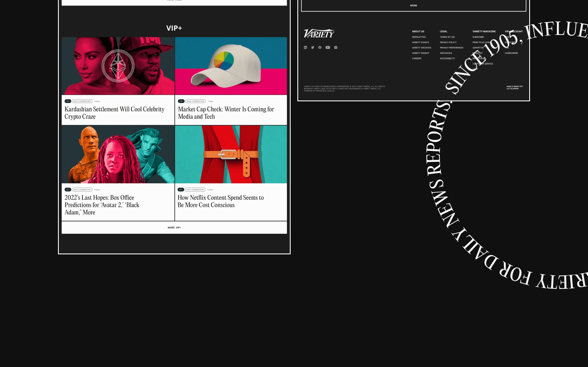Open the More VIP+ button
588x367 pixels.
174,227
